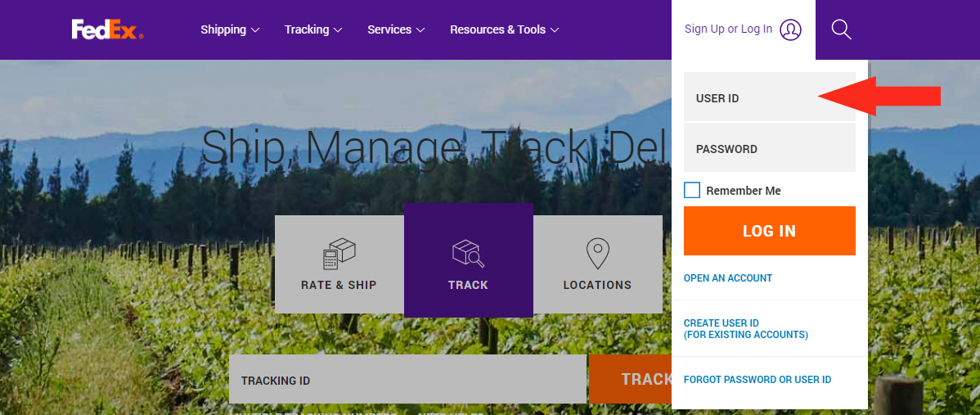
Task: Select the RATE & SHIP label
Action: coord(339,285)
